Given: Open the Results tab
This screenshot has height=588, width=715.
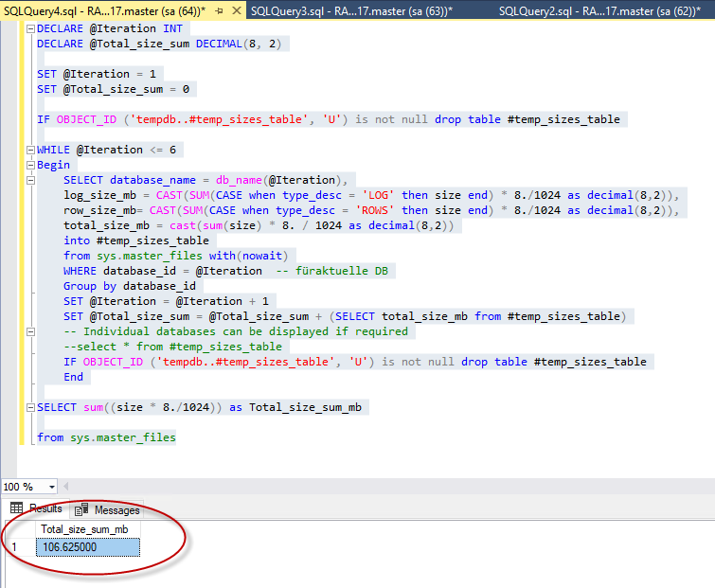Looking at the screenshot, I should click(36, 508).
